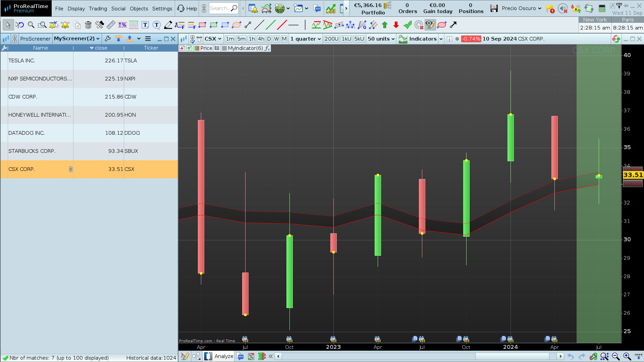The width and height of the screenshot is (644, 362).
Task: Open the Trading menu
Action: (x=98, y=8)
